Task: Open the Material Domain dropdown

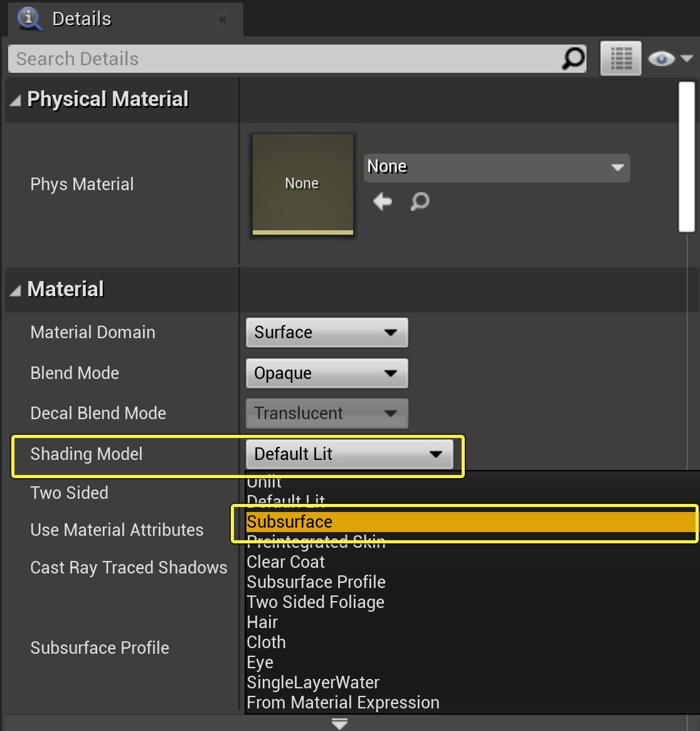Action: click(326, 333)
